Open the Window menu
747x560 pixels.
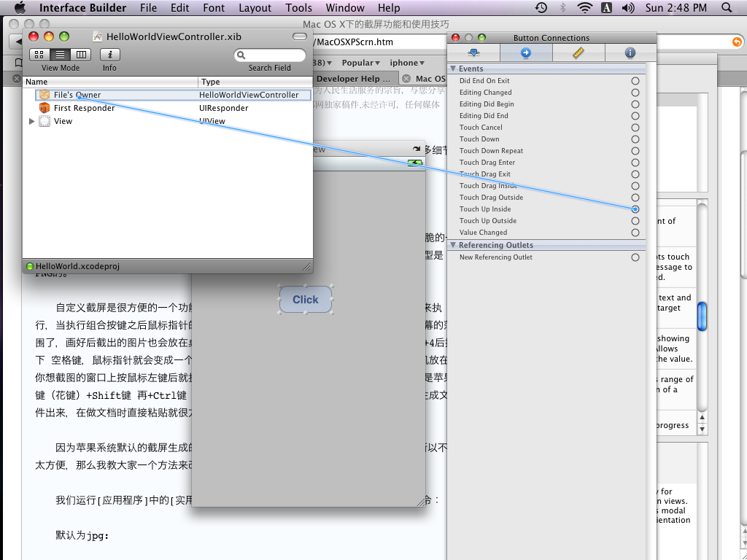point(345,7)
